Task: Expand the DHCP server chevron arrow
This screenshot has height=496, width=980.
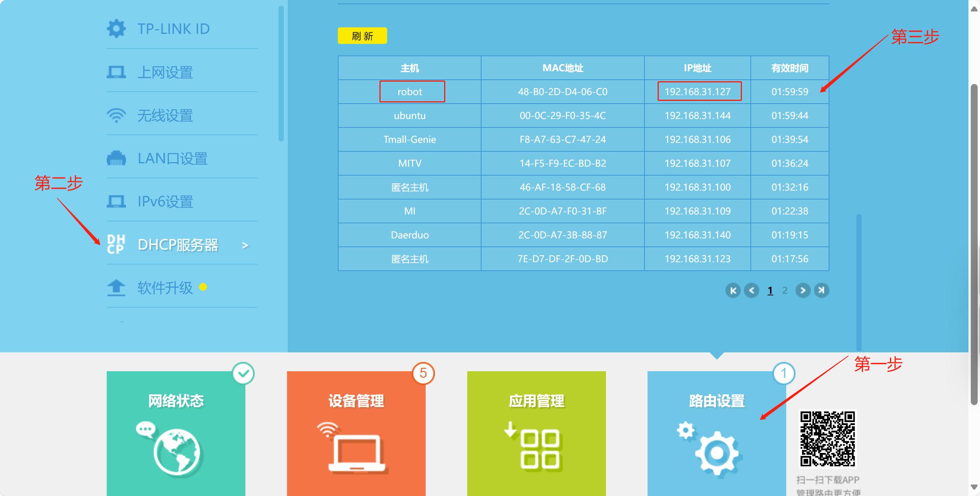Action: tap(245, 245)
